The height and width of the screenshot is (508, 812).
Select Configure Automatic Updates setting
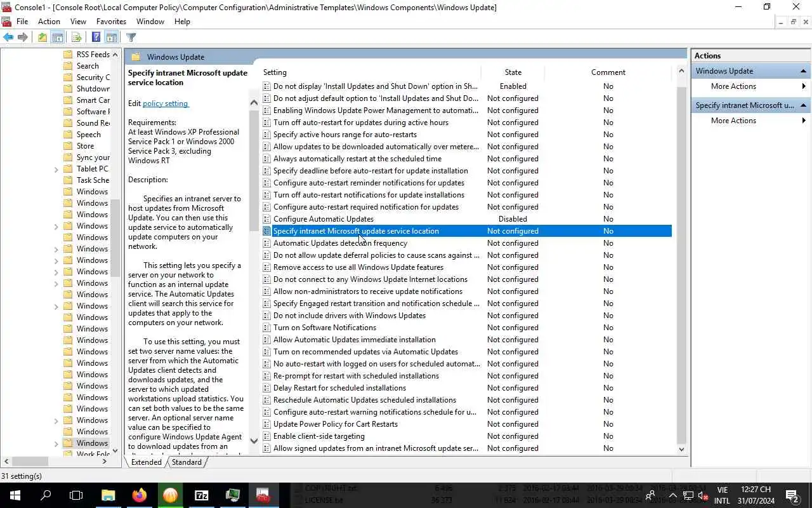click(467, 219)
